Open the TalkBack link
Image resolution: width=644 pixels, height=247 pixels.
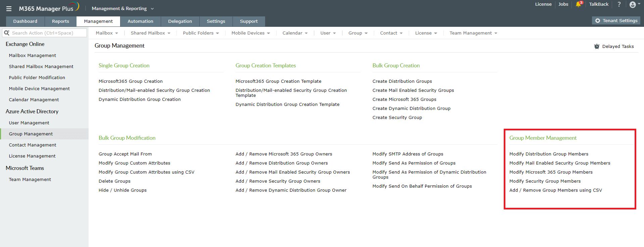pos(599,4)
